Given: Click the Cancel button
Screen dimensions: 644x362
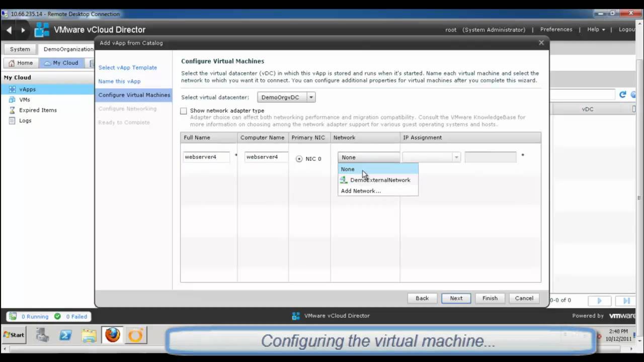Looking at the screenshot, I should (x=524, y=298).
